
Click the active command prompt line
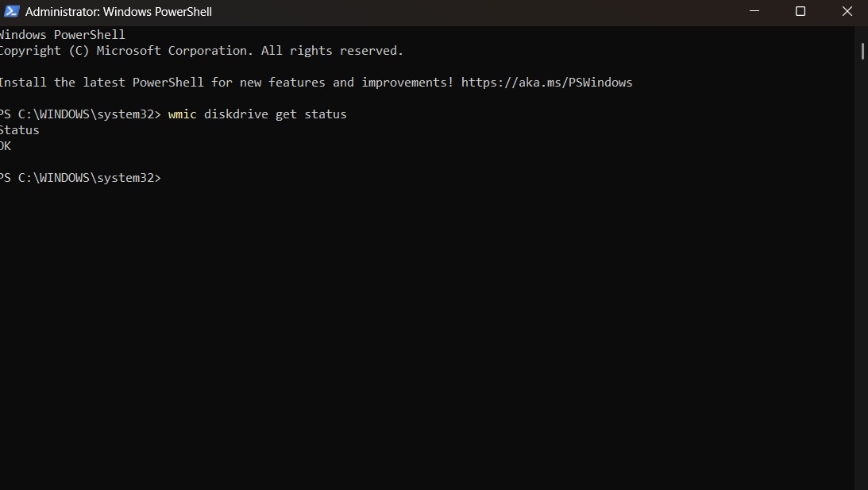(79, 177)
